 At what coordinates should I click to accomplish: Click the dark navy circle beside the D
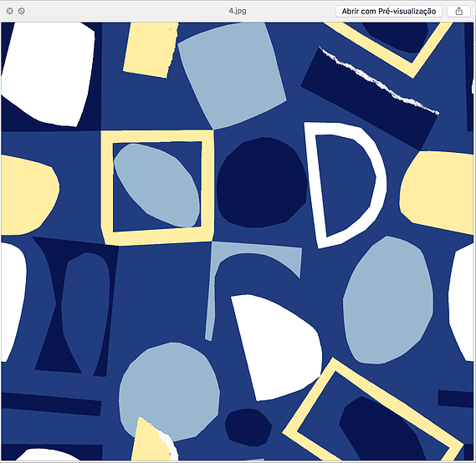click(262, 182)
